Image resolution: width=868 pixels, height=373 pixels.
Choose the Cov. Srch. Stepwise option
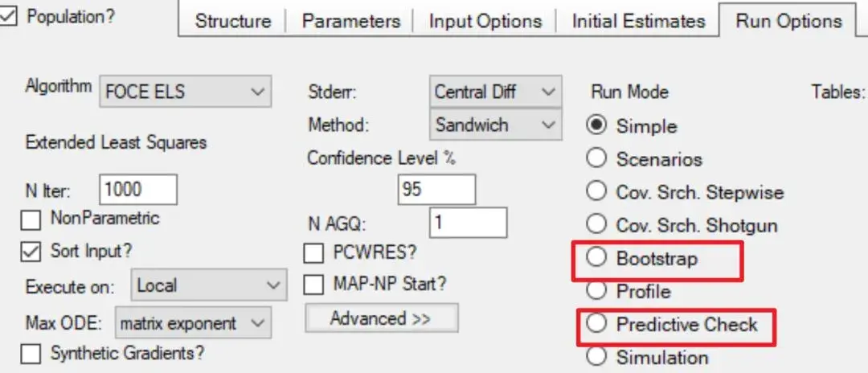point(596,192)
